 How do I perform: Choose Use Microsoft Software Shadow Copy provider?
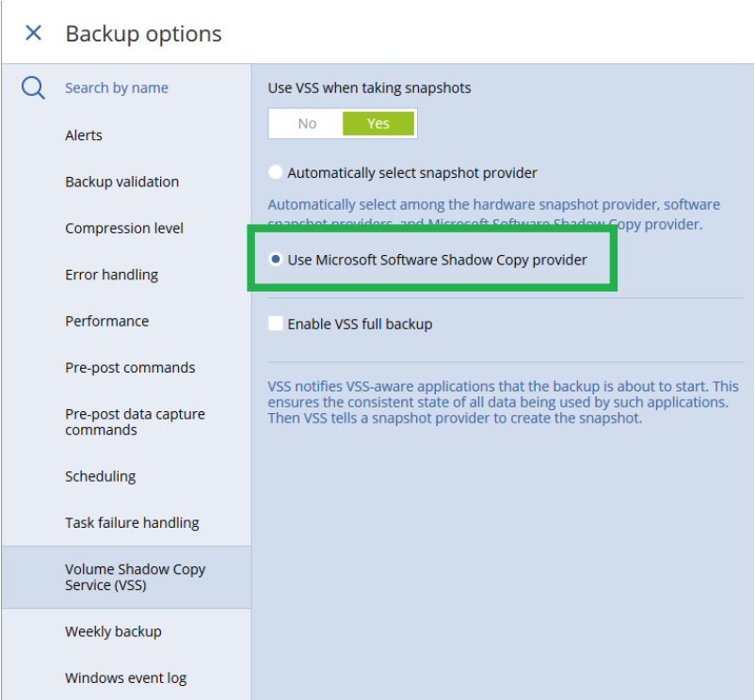pyautogui.click(x=276, y=260)
